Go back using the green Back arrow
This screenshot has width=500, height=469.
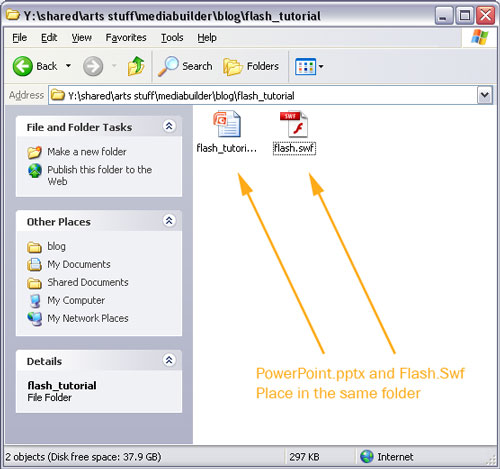pyautogui.click(x=23, y=66)
